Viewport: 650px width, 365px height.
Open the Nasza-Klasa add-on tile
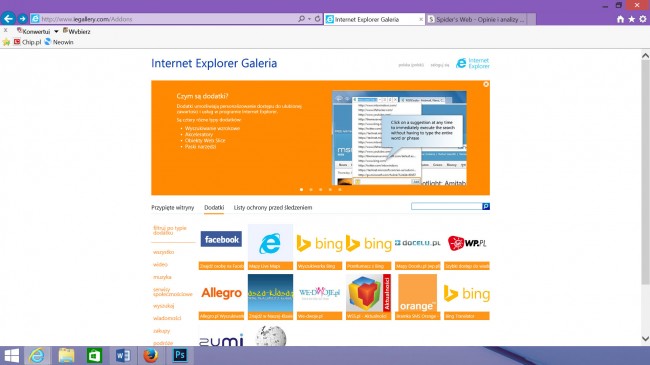point(270,297)
